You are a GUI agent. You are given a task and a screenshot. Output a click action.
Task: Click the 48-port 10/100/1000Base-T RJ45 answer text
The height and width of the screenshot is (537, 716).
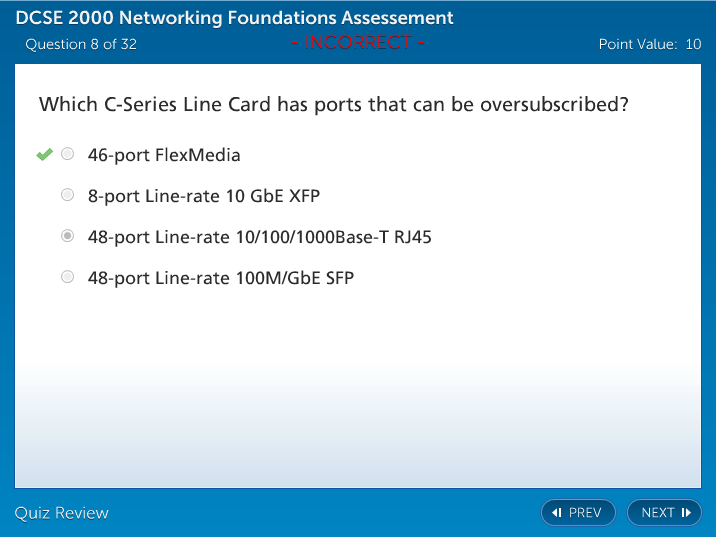[x=260, y=237]
